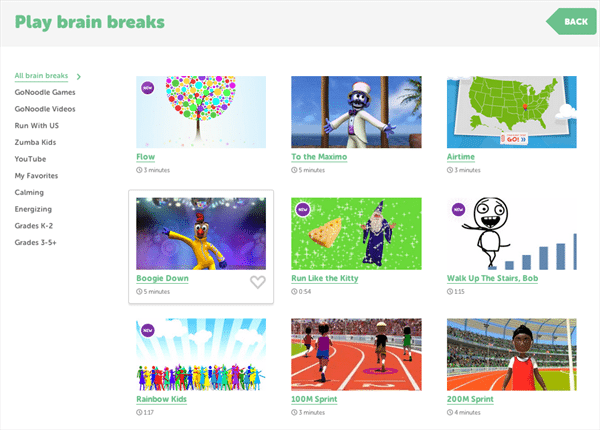The height and width of the screenshot is (430, 600).
Task: Open the 200M Sprint title link
Action: pos(470,399)
